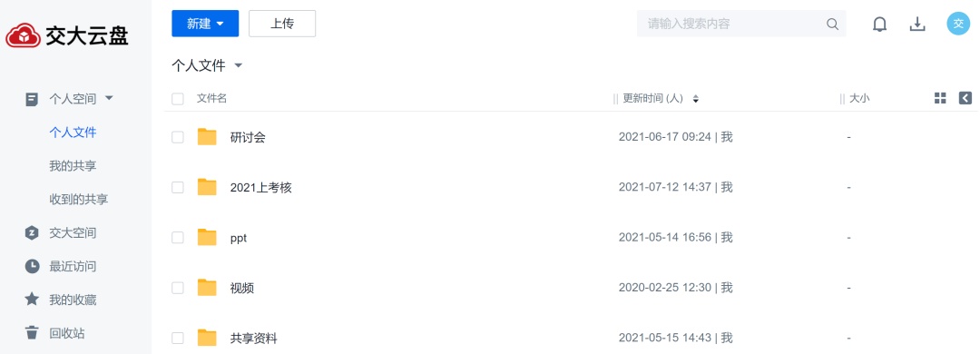Expand the 新建 dropdown button

(x=205, y=24)
